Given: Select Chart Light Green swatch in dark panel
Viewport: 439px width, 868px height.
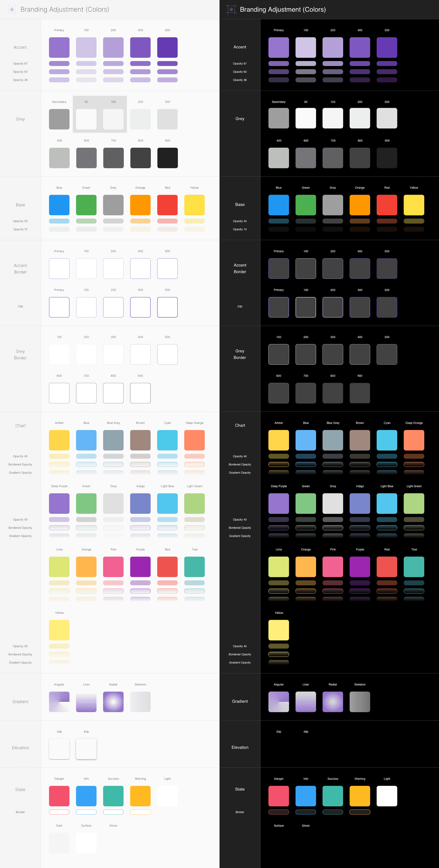Looking at the screenshot, I should pyautogui.click(x=414, y=503).
